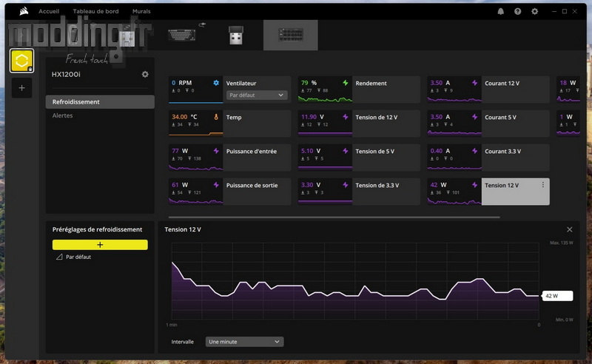
Task: Select the Courant 3.3 V tile
Action: pyautogui.click(x=488, y=158)
